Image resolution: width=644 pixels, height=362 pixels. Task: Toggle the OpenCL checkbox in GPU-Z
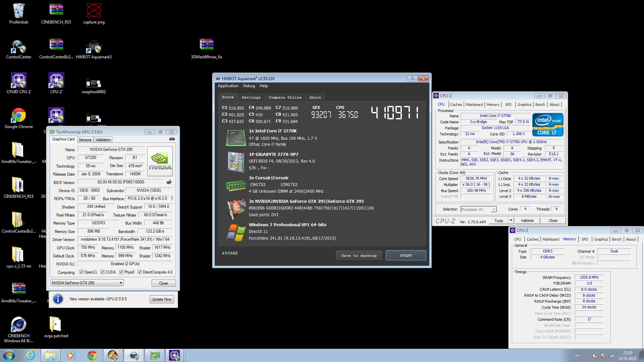tap(81, 272)
